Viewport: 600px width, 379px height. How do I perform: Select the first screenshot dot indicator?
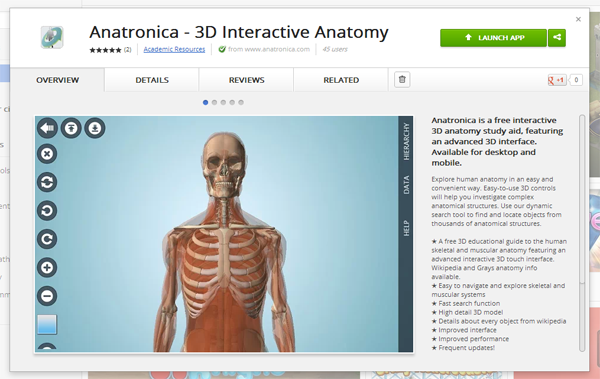tap(205, 102)
